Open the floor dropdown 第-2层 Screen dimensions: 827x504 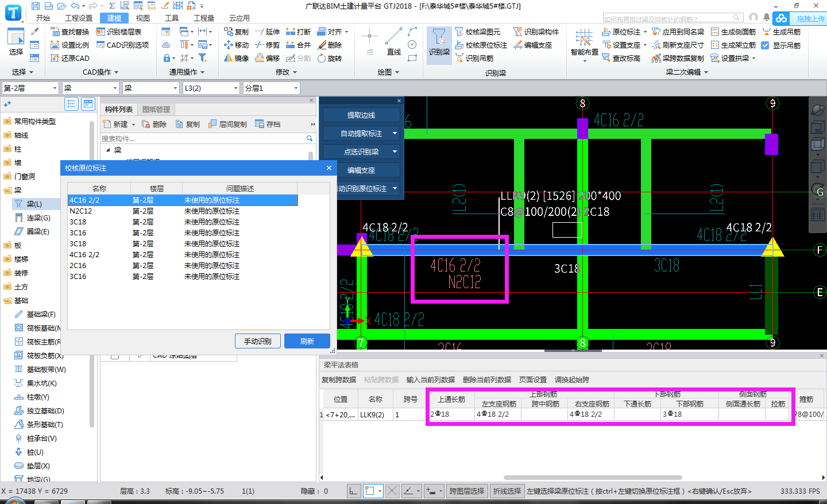click(x=30, y=88)
